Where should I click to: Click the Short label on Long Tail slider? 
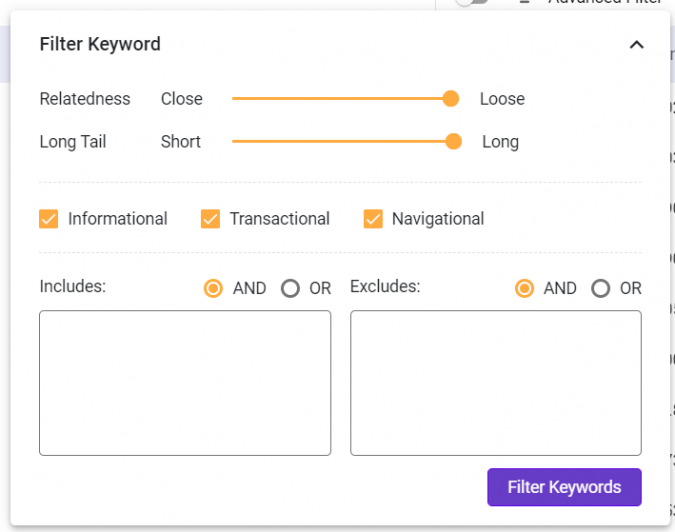click(x=181, y=141)
